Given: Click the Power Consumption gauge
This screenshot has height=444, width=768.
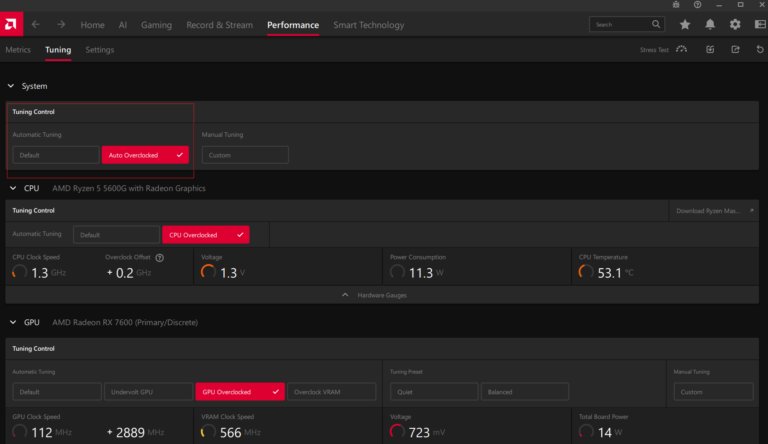Looking at the screenshot, I should [x=397, y=272].
